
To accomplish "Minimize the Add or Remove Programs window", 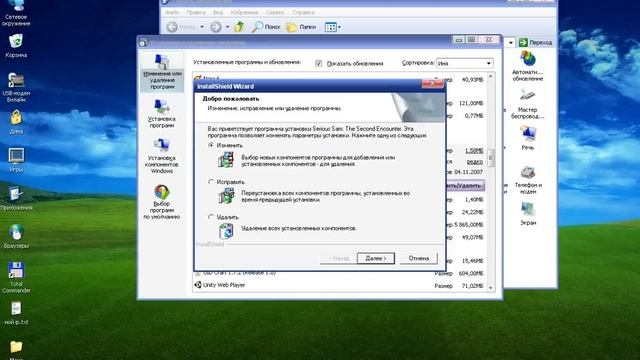I will [x=458, y=40].
